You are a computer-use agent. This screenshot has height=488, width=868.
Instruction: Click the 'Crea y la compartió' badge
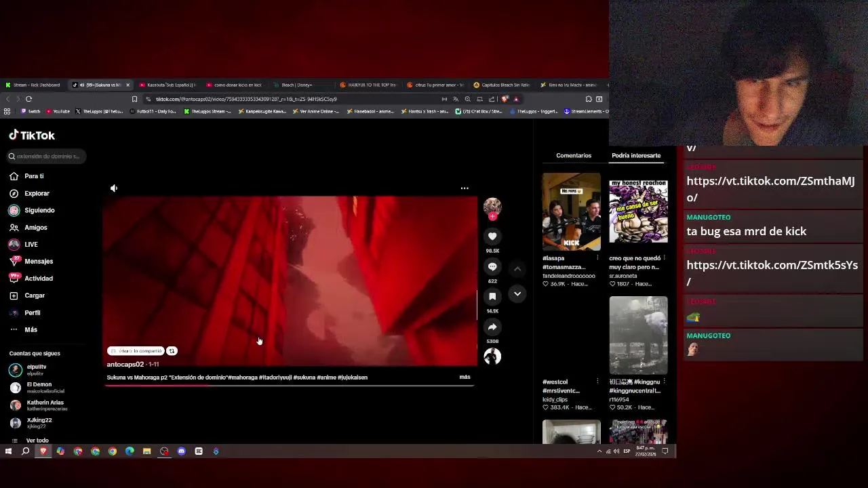pyautogui.click(x=136, y=351)
